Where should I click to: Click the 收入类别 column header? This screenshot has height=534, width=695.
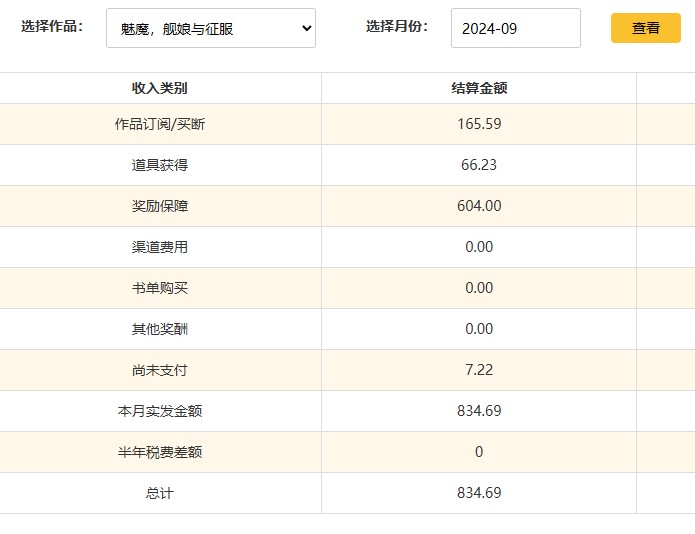point(160,88)
